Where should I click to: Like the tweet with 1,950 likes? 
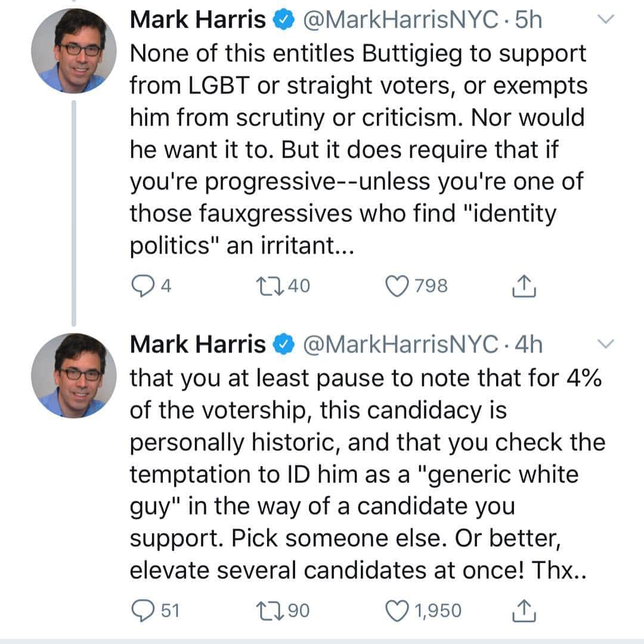point(397,611)
